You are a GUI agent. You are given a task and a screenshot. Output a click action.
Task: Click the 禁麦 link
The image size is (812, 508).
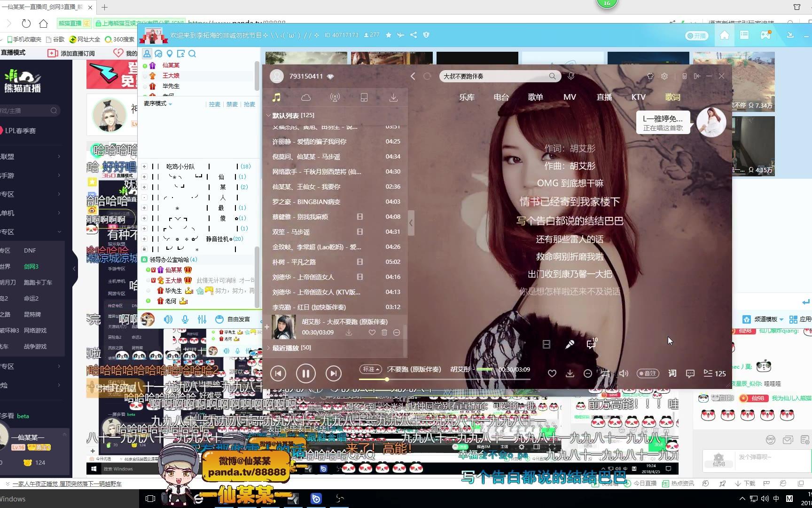pos(232,104)
